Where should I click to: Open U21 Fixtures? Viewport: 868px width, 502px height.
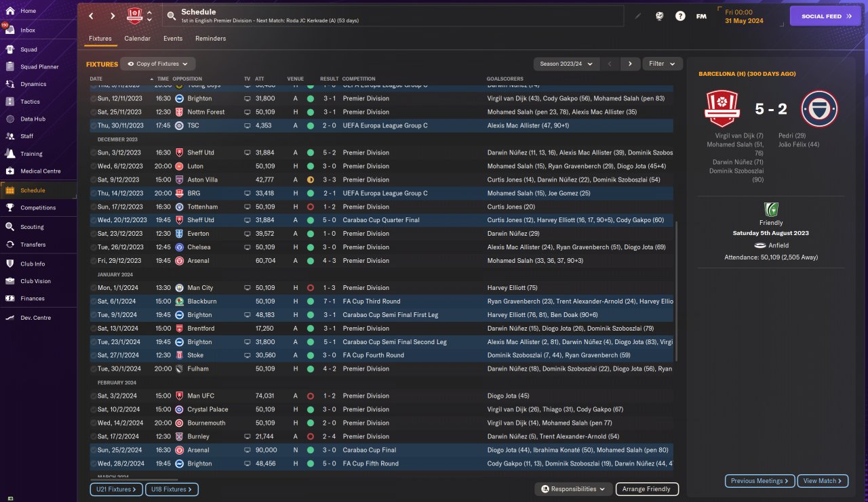pyautogui.click(x=116, y=489)
